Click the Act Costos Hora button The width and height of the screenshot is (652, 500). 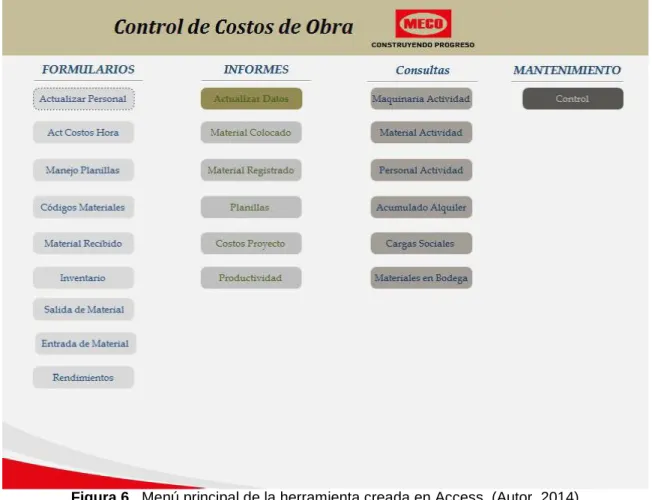pyautogui.click(x=83, y=133)
